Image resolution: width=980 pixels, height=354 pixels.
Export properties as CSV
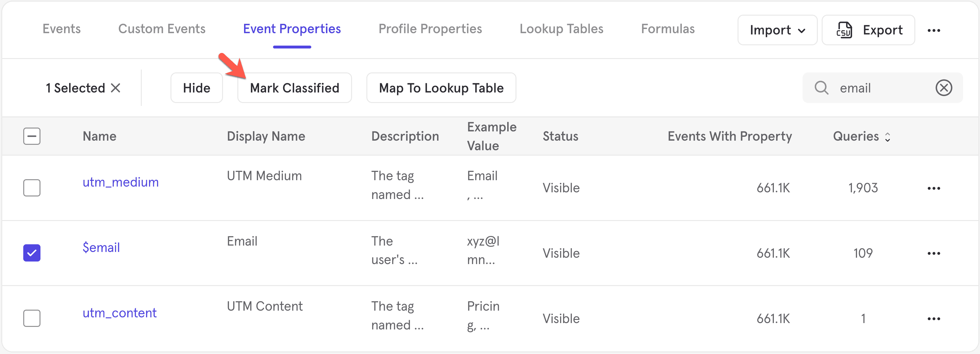tap(868, 30)
